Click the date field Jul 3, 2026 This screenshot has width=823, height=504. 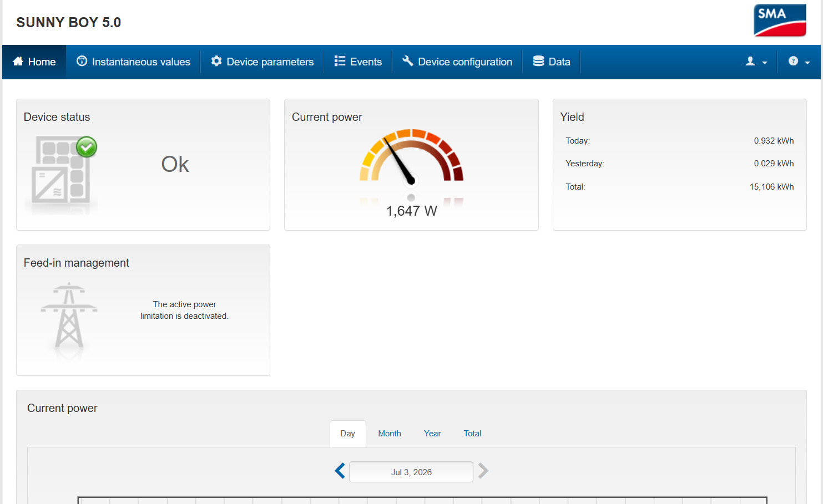[x=411, y=472]
